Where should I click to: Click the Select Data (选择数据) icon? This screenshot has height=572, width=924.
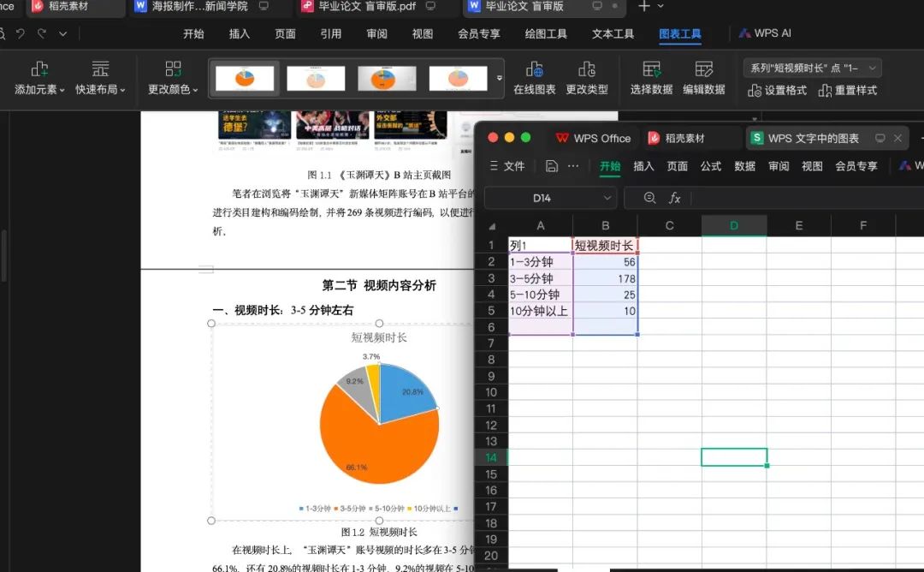651,69
